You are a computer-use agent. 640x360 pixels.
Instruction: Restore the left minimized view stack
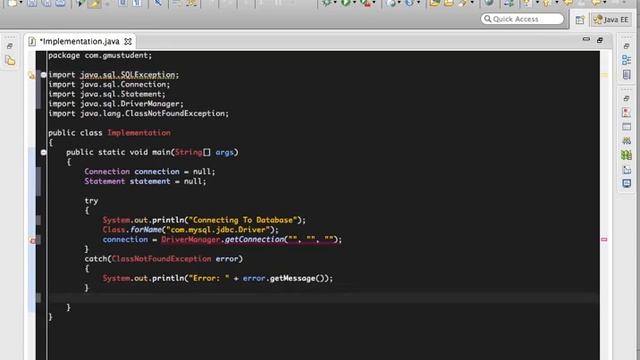pos(10,46)
